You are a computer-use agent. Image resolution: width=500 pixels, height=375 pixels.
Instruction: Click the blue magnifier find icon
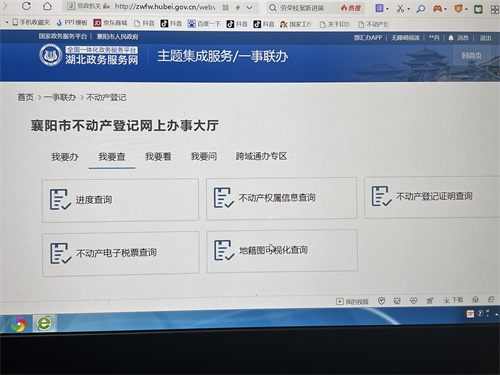421,9
